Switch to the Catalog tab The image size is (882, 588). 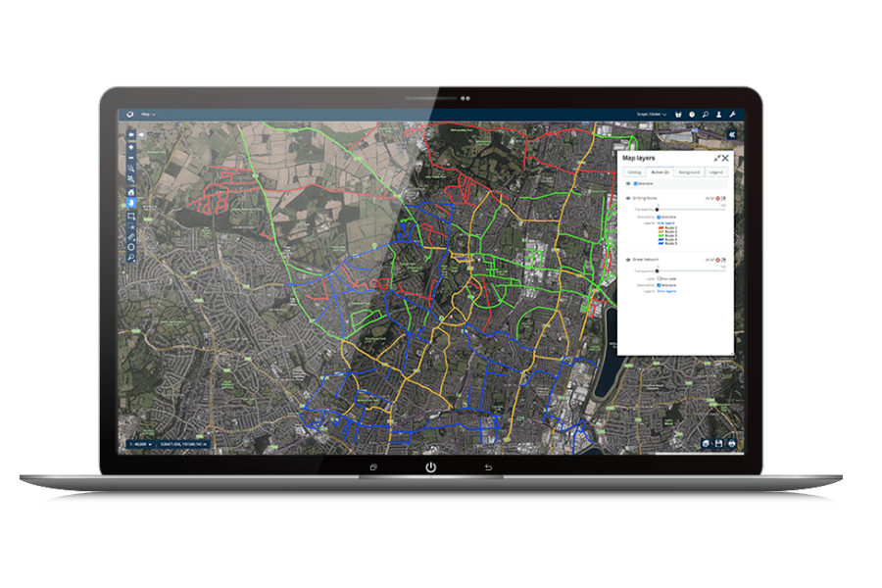coord(634,171)
